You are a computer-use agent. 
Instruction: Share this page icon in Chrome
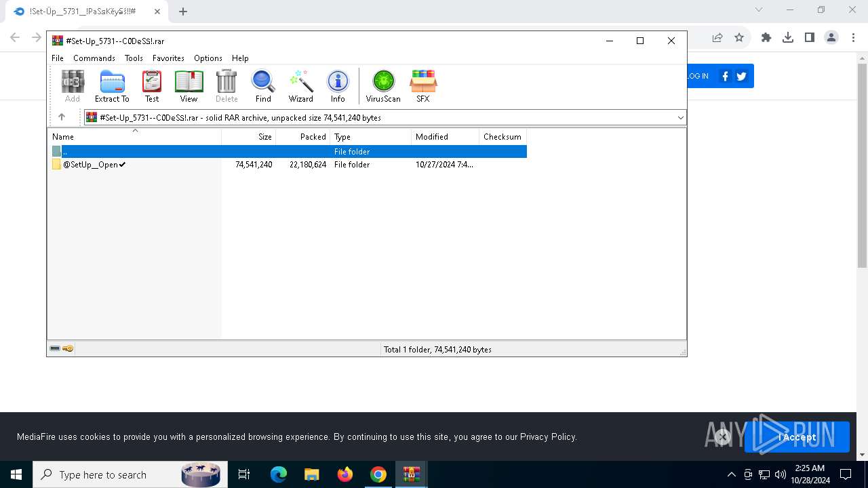click(x=717, y=38)
